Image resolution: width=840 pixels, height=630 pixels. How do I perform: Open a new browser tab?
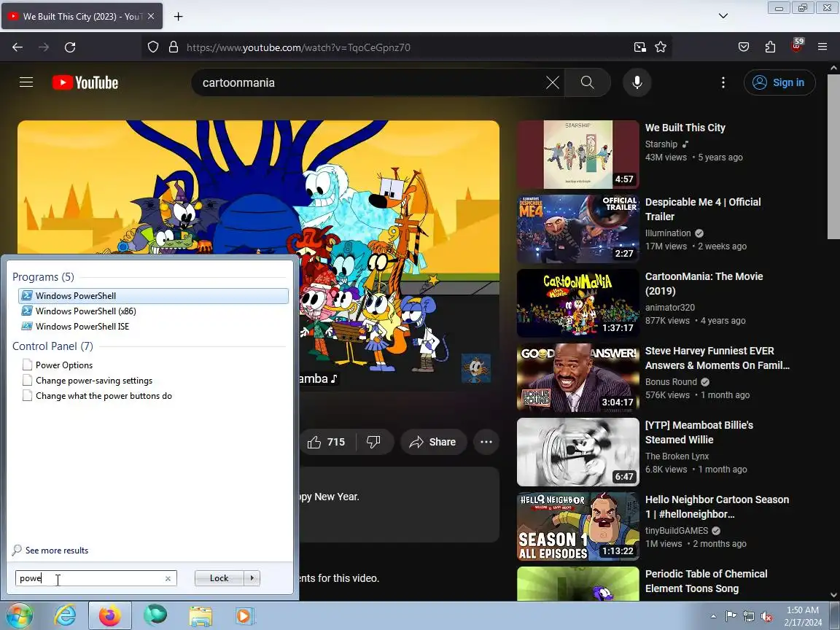tap(179, 17)
